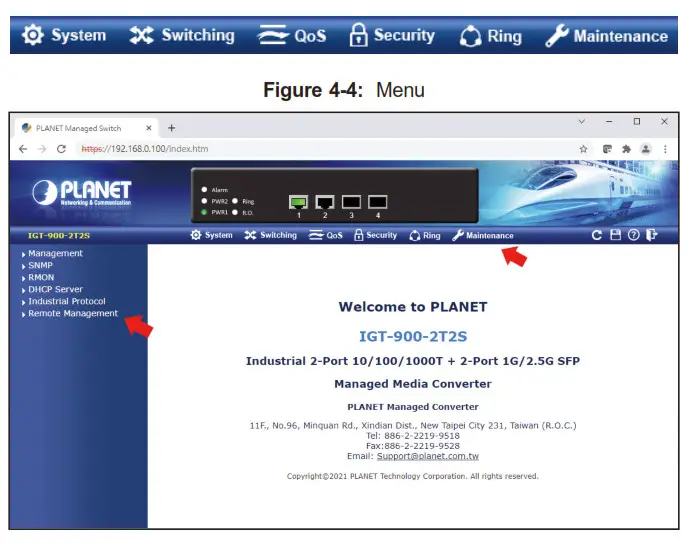Open help via the question mark icon
The width and height of the screenshot is (699, 550).
[x=633, y=235]
